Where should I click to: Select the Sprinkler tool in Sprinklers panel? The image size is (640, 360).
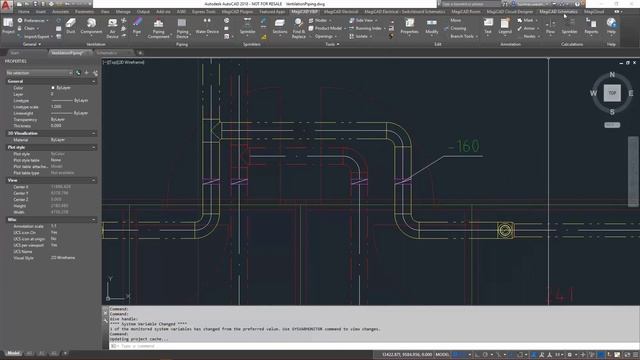coord(247,26)
